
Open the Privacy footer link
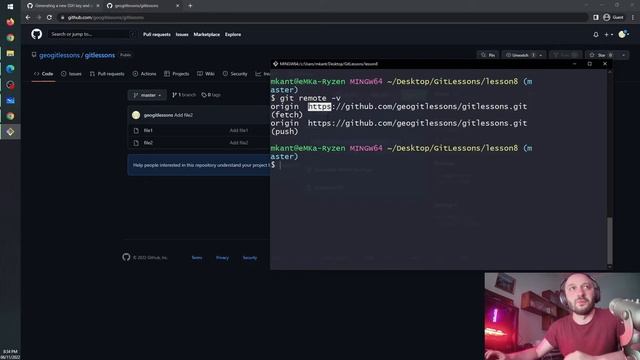pyautogui.click(x=222, y=258)
